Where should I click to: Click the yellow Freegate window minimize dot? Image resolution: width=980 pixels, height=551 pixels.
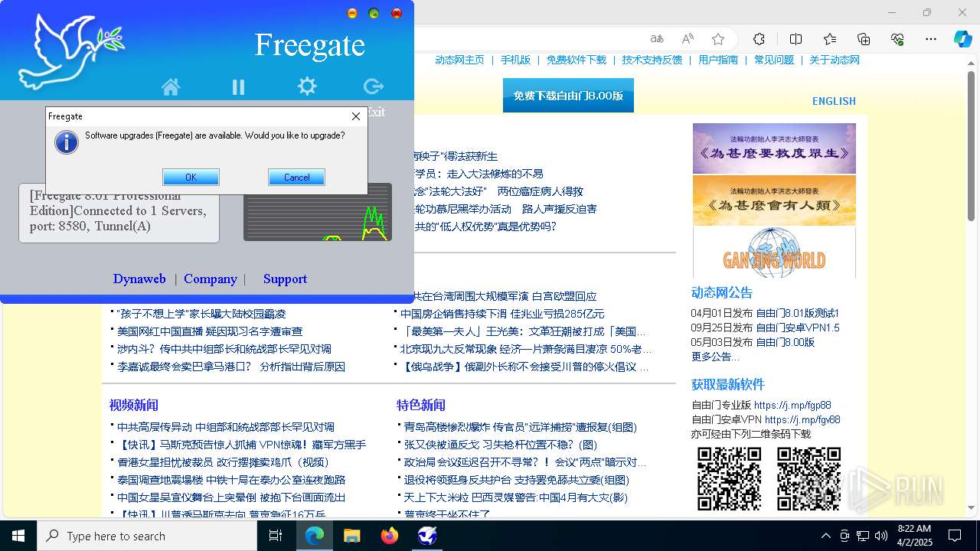(x=352, y=13)
